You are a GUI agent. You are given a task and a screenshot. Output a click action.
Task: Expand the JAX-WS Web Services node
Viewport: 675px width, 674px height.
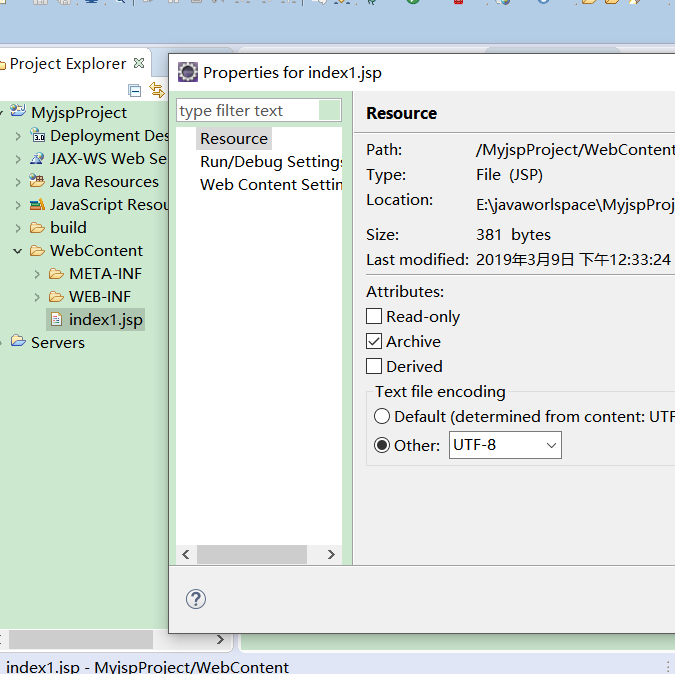pos(18,159)
